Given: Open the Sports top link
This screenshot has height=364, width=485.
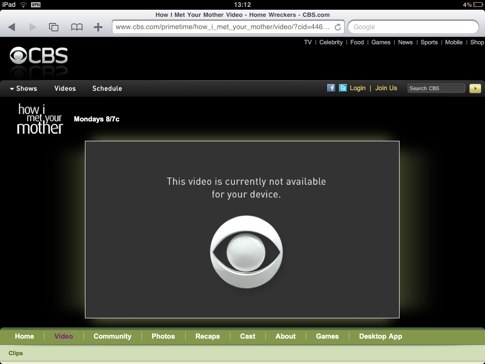Looking at the screenshot, I should tap(429, 42).
